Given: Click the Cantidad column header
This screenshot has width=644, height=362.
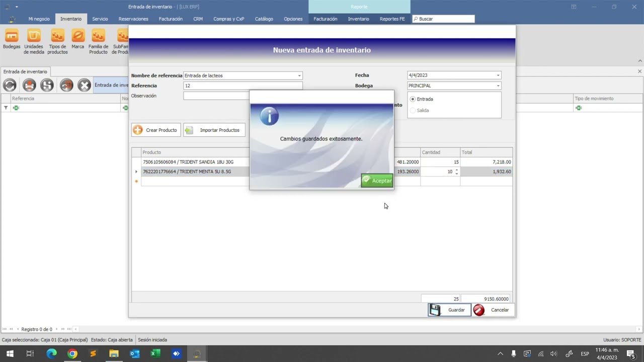Looking at the screenshot, I should point(440,152).
